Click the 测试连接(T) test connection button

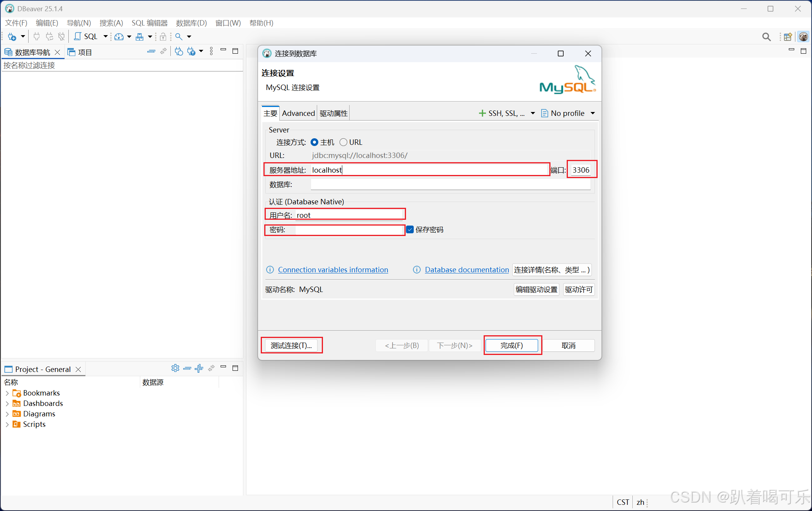pyautogui.click(x=291, y=345)
